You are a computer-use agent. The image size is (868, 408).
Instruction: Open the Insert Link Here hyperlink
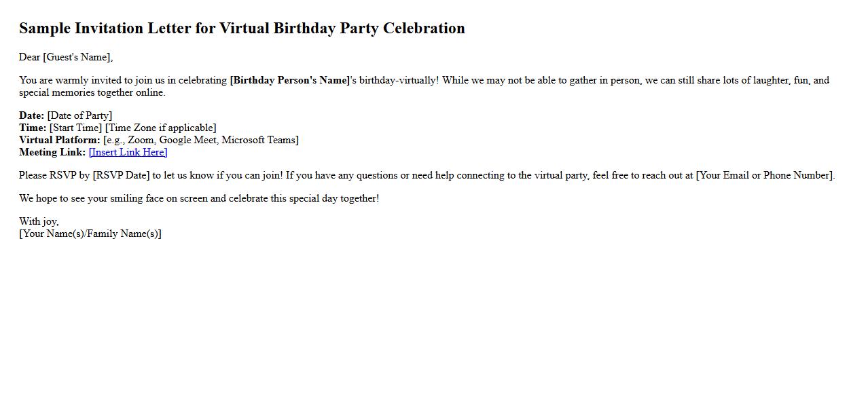tap(128, 152)
